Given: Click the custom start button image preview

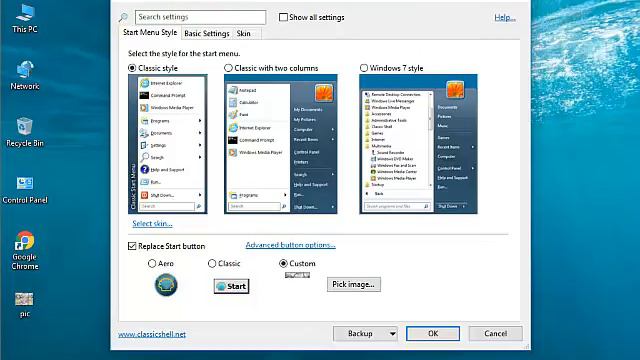Looking at the screenshot, I should [x=297, y=275].
